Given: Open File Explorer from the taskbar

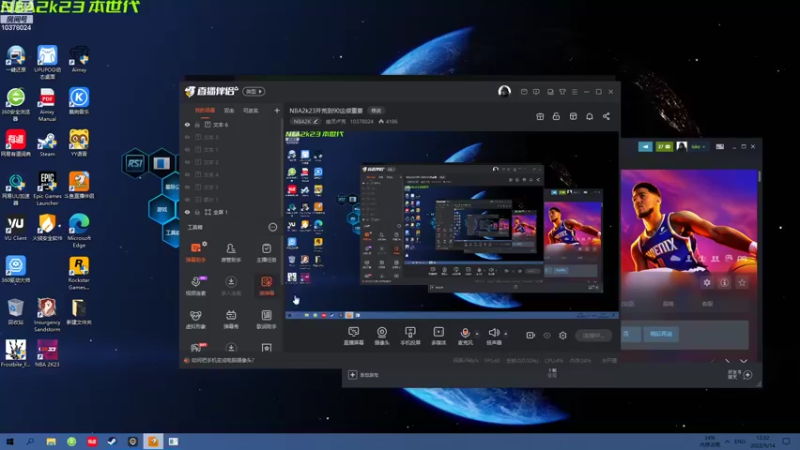Looking at the screenshot, I should pos(51,441).
